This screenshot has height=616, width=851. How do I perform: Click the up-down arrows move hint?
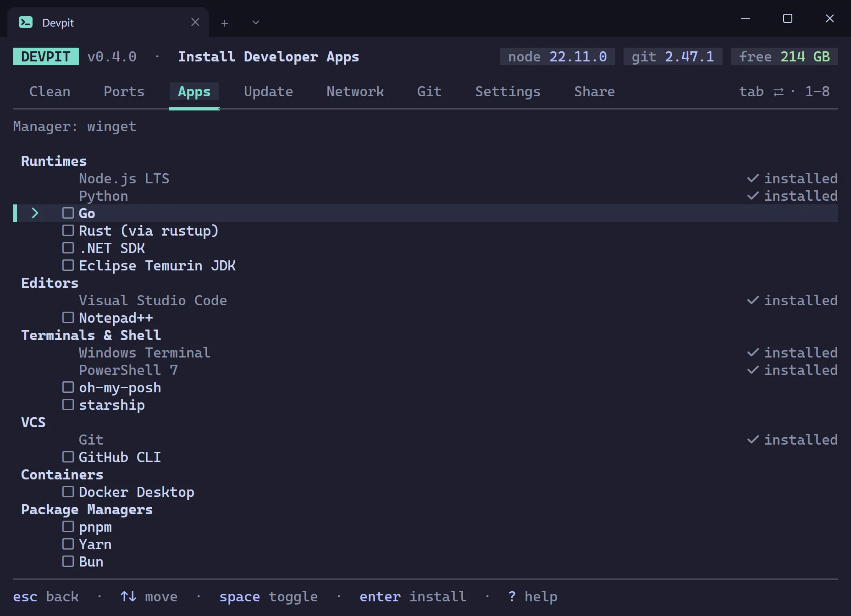[x=128, y=596]
